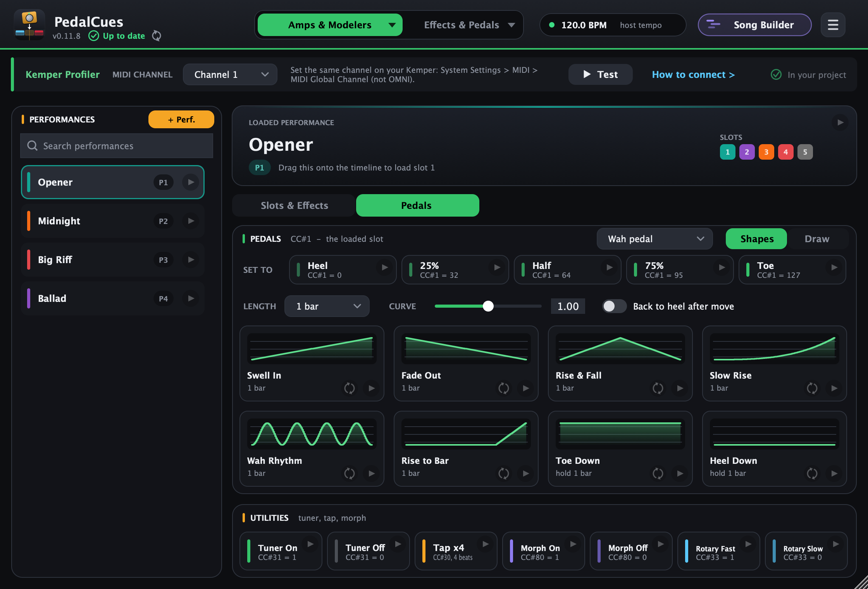868x589 pixels.
Task: Open the Wah pedal dropdown
Action: [x=655, y=239]
